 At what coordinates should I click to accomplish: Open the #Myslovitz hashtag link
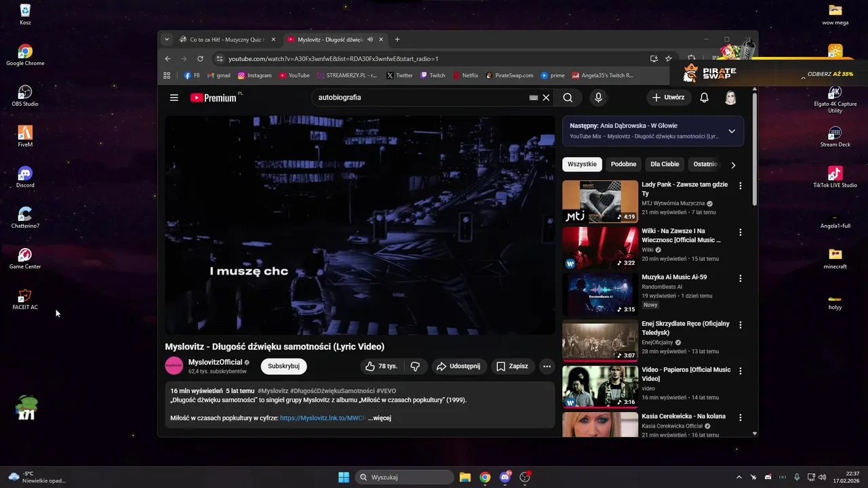click(273, 391)
